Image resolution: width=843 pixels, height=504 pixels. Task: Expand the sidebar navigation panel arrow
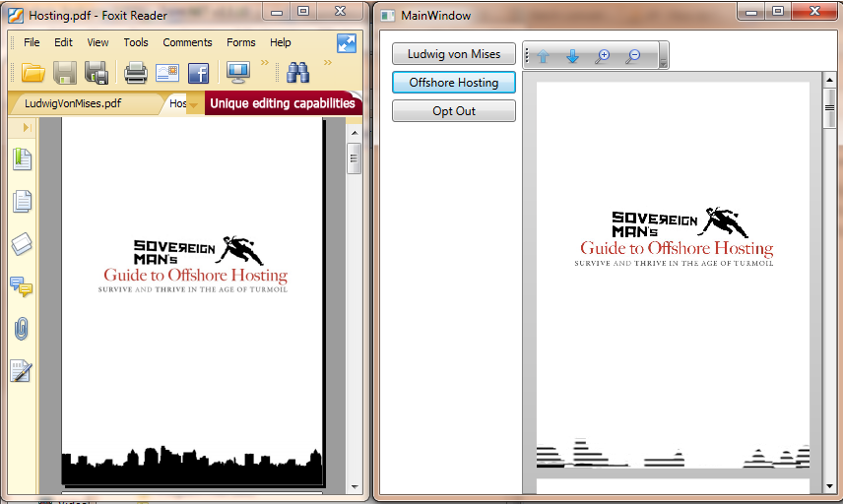point(27,127)
